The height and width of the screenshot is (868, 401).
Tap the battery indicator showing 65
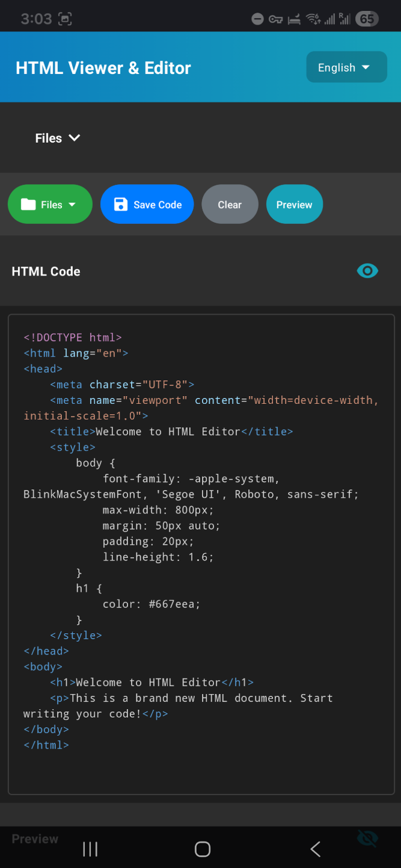click(x=367, y=19)
